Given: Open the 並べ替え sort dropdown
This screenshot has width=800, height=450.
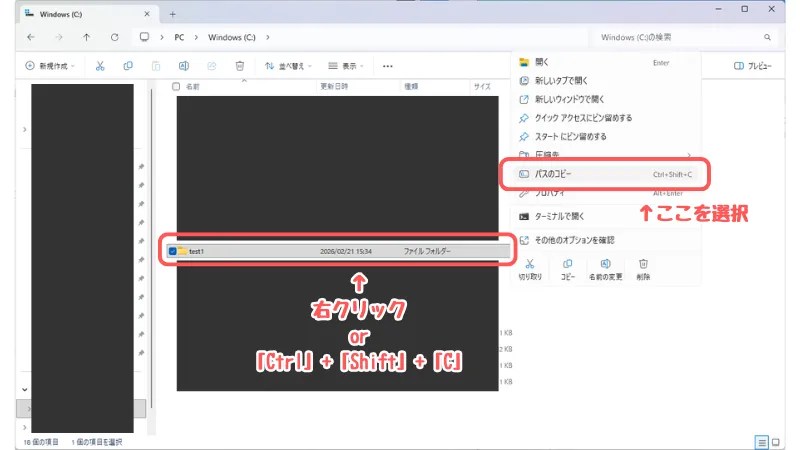Looking at the screenshot, I should pyautogui.click(x=288, y=66).
